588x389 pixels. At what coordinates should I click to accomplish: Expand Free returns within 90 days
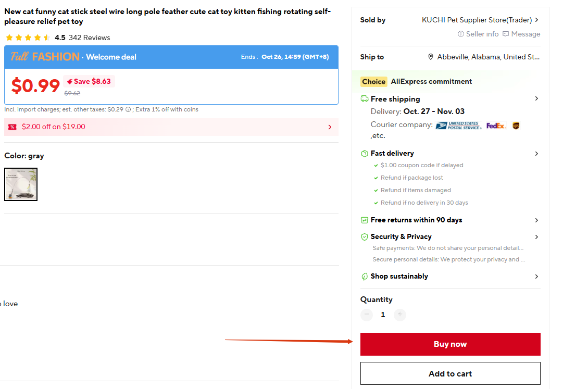[x=536, y=220]
